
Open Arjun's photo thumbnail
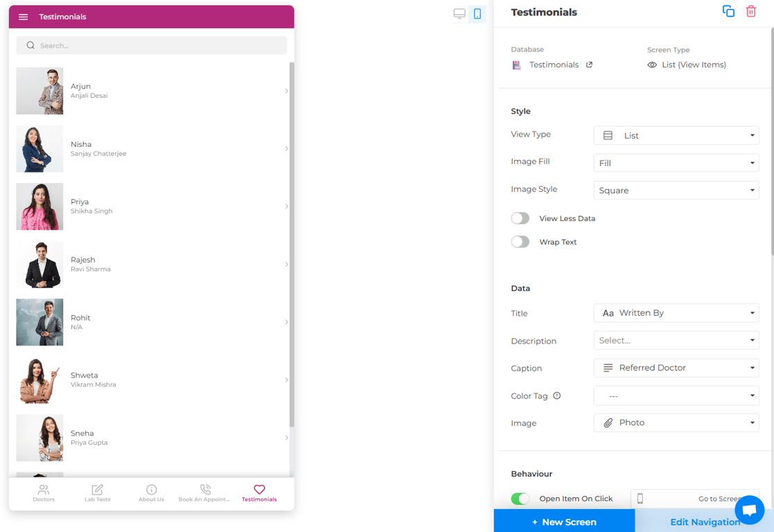[39, 91]
